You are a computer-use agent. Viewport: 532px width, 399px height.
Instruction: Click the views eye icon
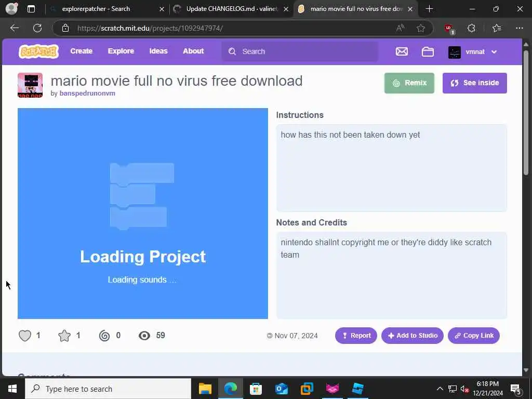pyautogui.click(x=144, y=336)
